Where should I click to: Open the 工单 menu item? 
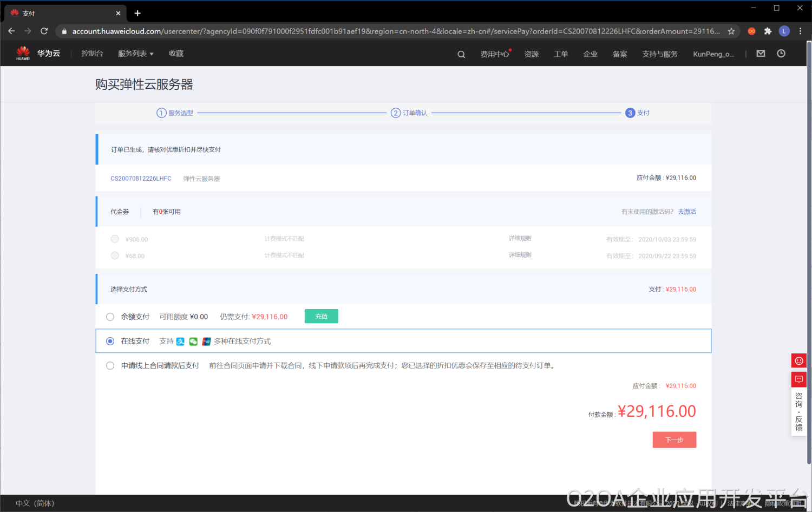point(561,54)
